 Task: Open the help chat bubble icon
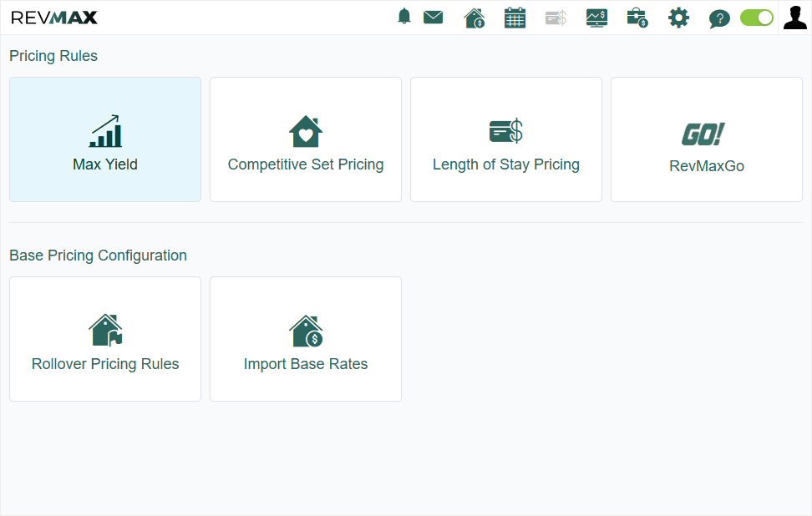coord(719,19)
